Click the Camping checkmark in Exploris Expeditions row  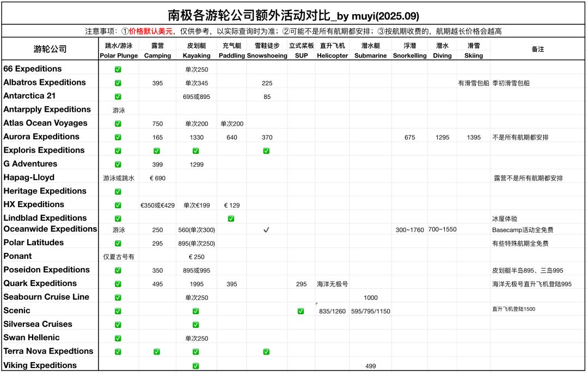157,151
